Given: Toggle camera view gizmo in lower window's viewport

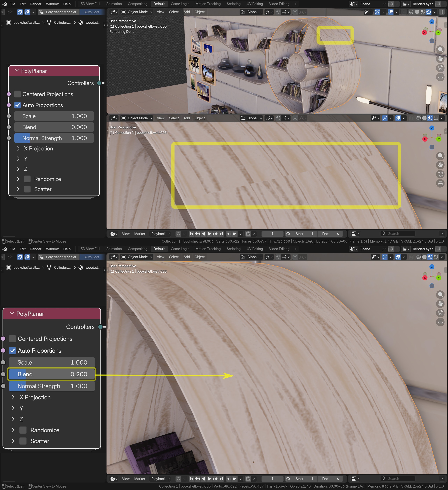Looking at the screenshot, I should pos(440,313).
